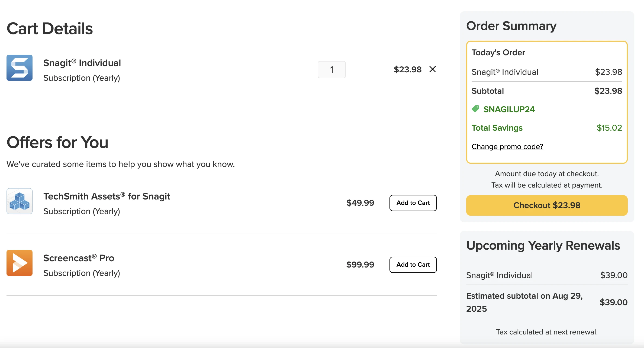Click the $23.98 cart item price
Viewport: 644px width, 348px height.
coord(408,69)
